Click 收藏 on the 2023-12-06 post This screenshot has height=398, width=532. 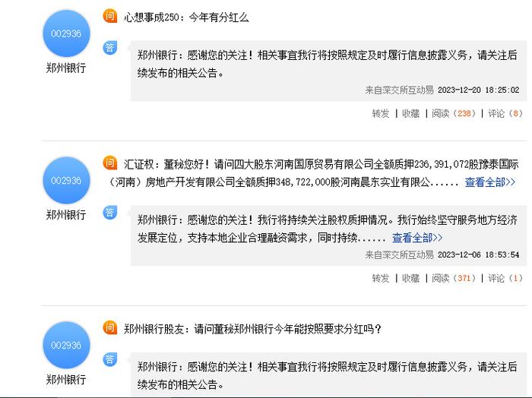pyautogui.click(x=410, y=278)
